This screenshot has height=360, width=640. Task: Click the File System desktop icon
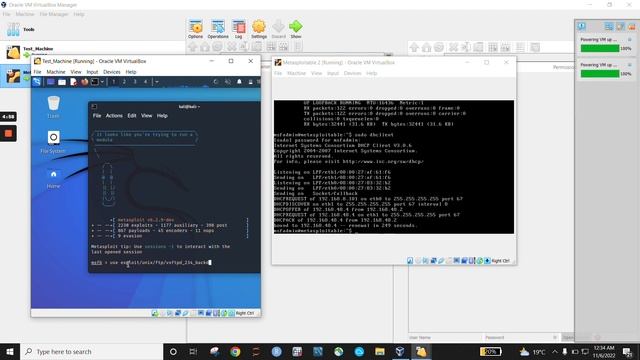tap(53, 142)
